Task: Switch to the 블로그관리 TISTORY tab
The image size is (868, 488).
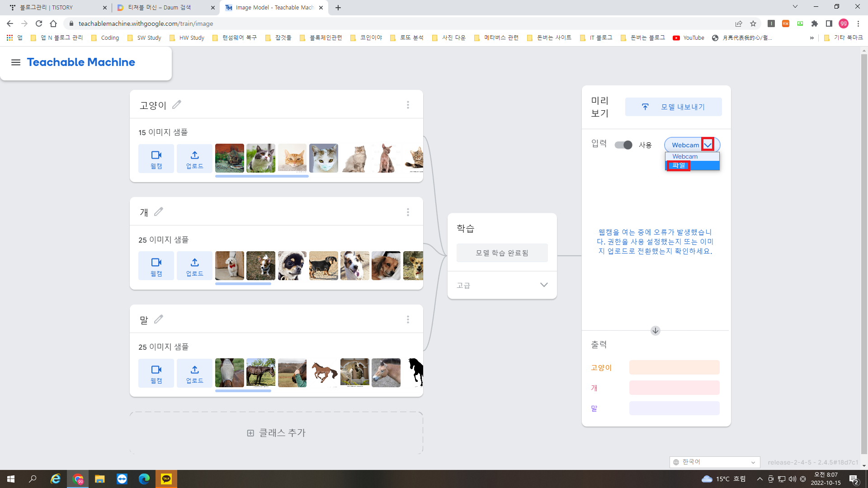Action: click(50, 8)
